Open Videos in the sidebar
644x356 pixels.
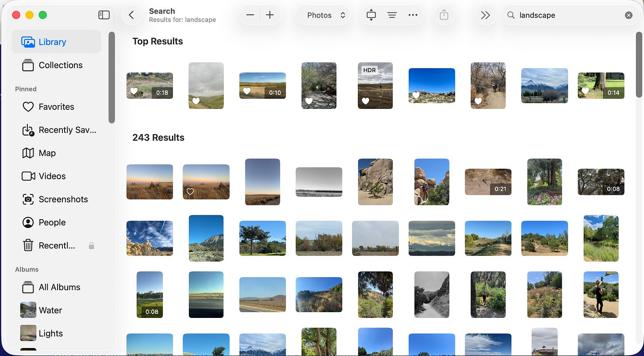[x=56, y=176]
